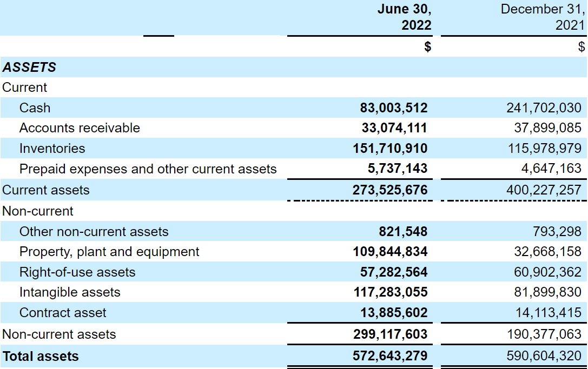This screenshot has width=588, height=369.
Task: Click the 2021 current assets total 400,227,257
Action: point(544,190)
